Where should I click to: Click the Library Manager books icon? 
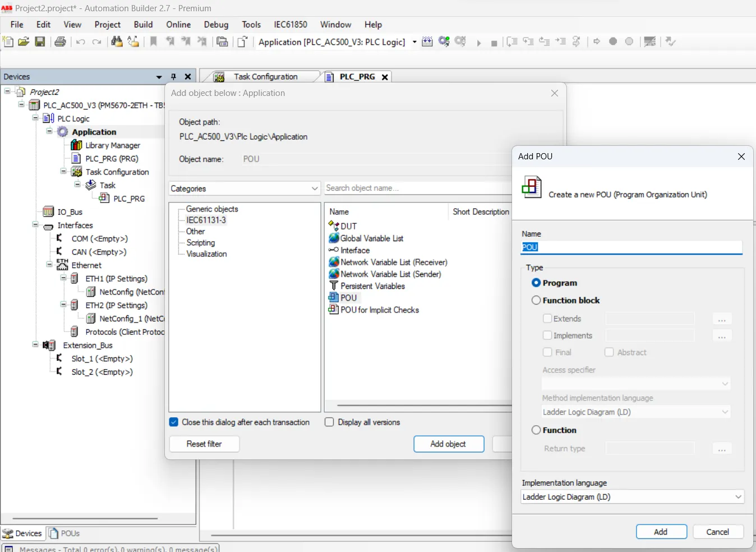click(76, 145)
